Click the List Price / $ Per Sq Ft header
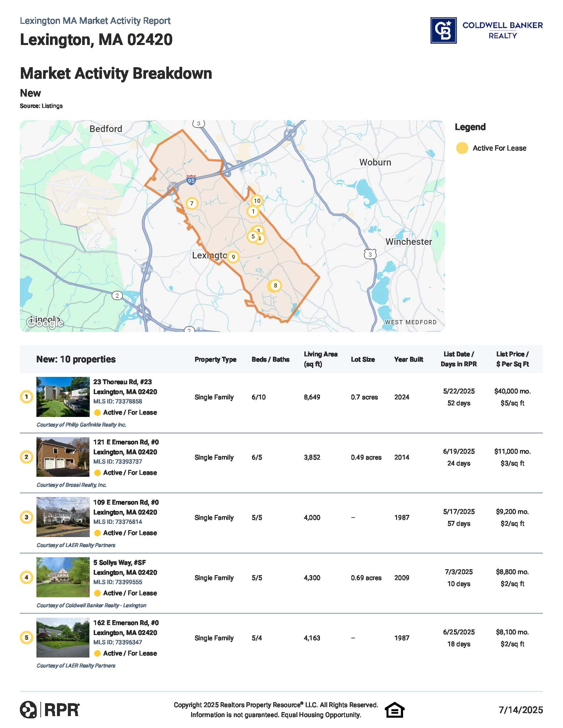Screen dimensions: 563x728 513,359
